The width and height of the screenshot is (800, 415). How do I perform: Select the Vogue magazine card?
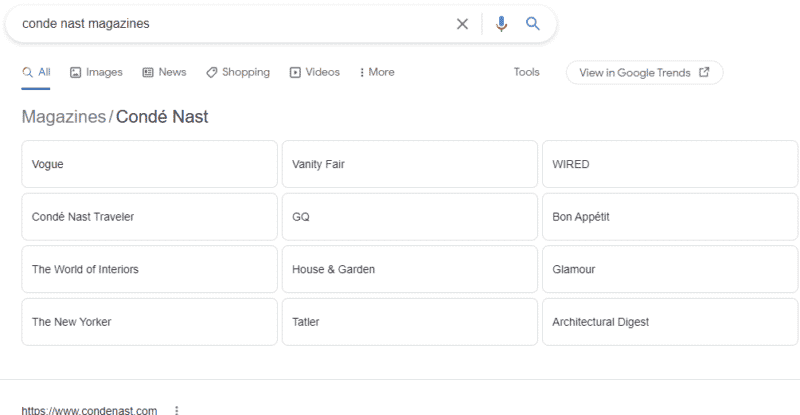pyautogui.click(x=149, y=164)
